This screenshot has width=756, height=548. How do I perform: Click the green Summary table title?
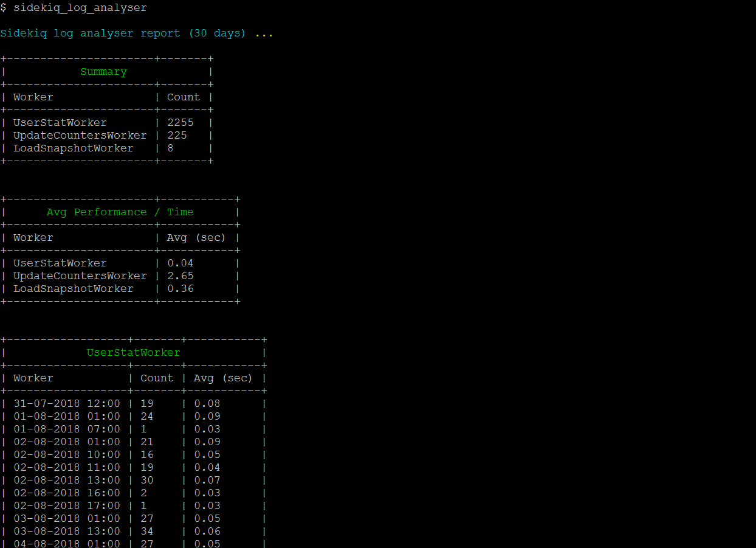pyautogui.click(x=103, y=72)
